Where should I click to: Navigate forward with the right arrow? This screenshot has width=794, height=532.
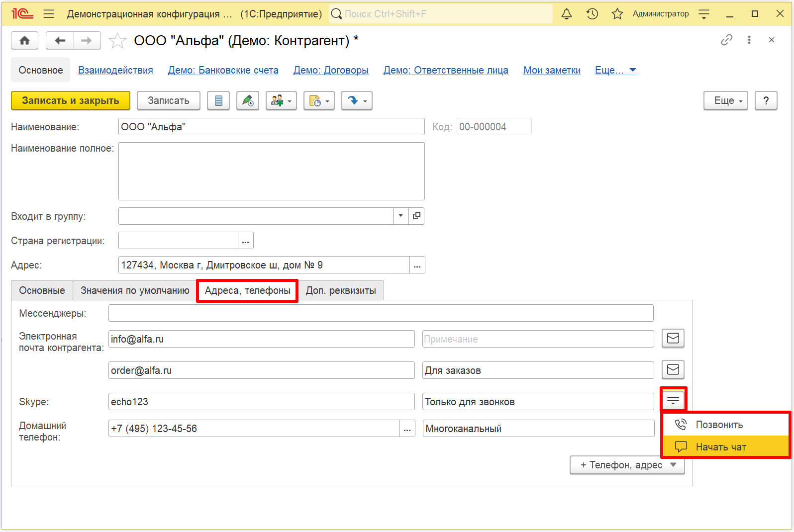[87, 40]
